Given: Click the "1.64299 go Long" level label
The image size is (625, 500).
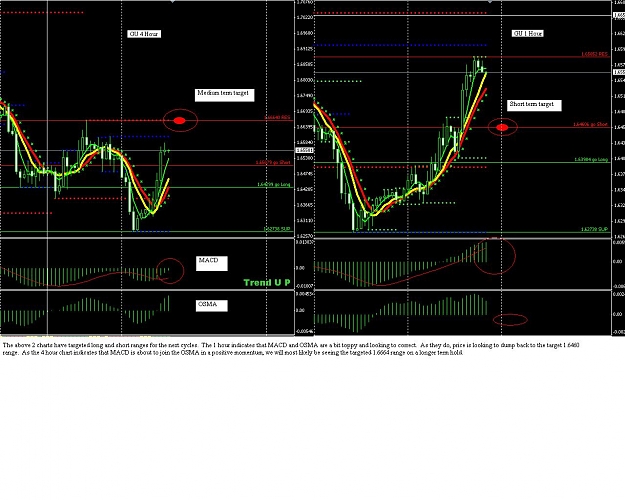Looking at the screenshot, I should point(274,185).
